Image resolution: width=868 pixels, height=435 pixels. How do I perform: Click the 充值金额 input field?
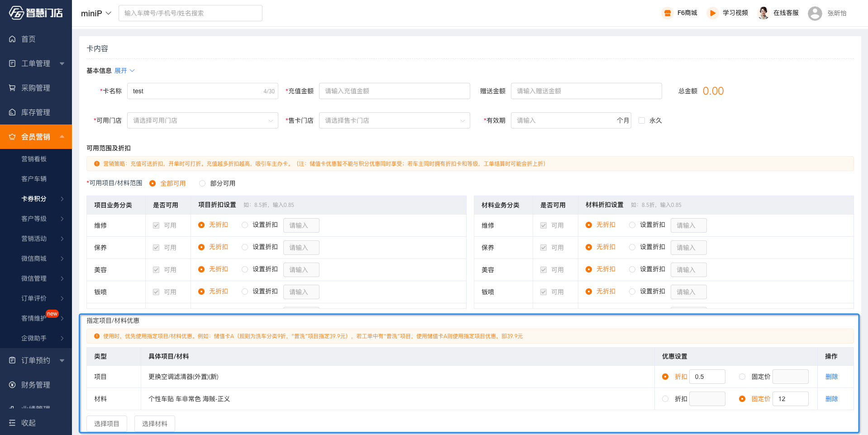(394, 91)
